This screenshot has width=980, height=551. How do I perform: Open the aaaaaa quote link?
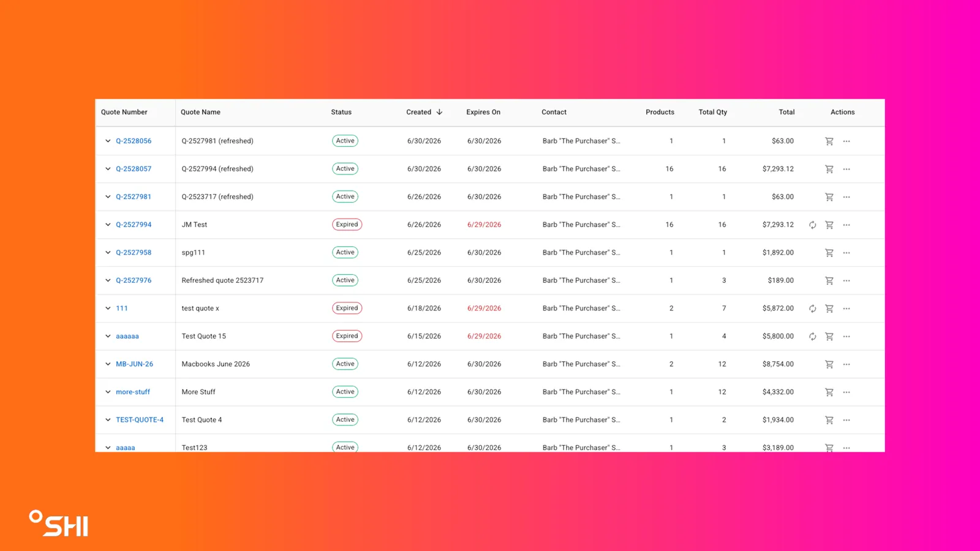click(x=127, y=336)
